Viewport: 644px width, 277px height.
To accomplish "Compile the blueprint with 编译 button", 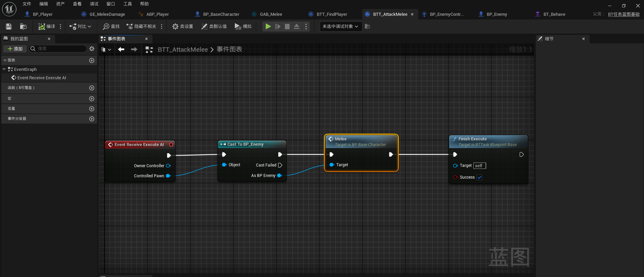I will pyautogui.click(x=46, y=27).
